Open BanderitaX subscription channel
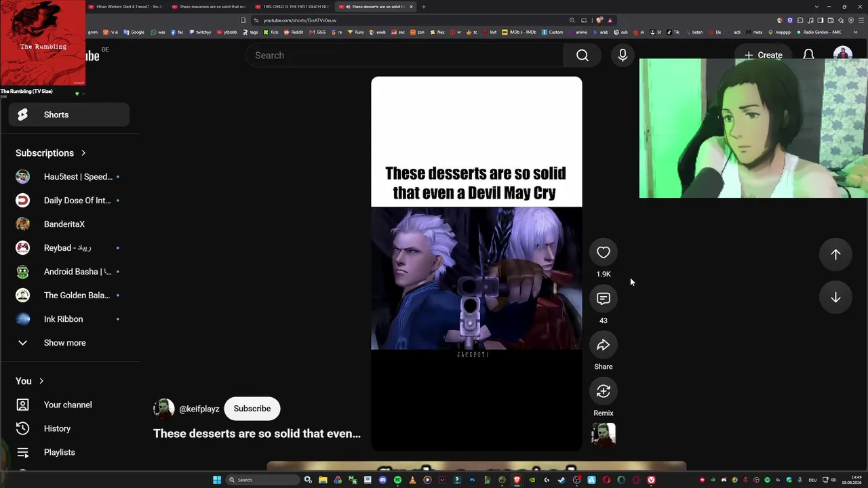 click(68, 224)
